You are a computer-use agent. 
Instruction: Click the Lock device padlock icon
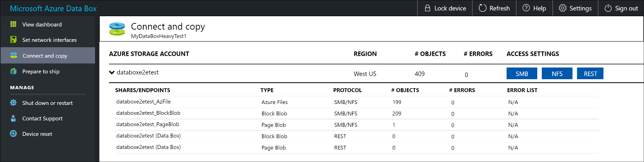pos(427,8)
